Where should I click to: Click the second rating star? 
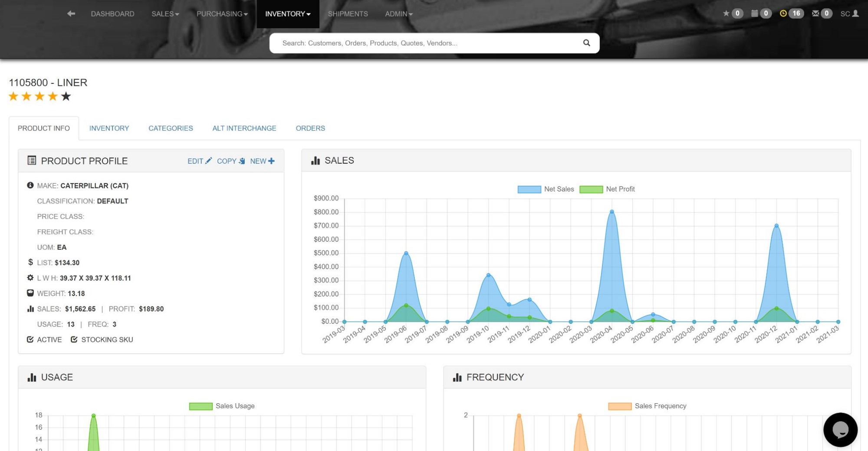pyautogui.click(x=26, y=96)
